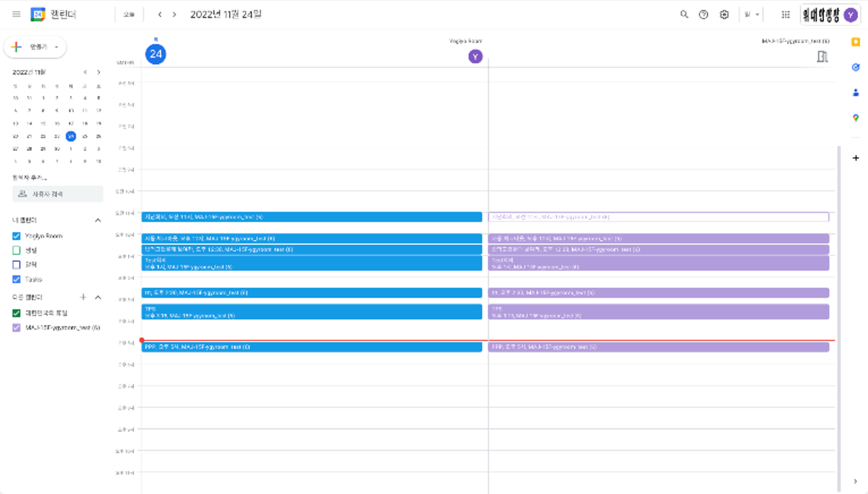868x494 pixels.
Task: Toggle the 생일 calendar checkbox
Action: pos(16,250)
